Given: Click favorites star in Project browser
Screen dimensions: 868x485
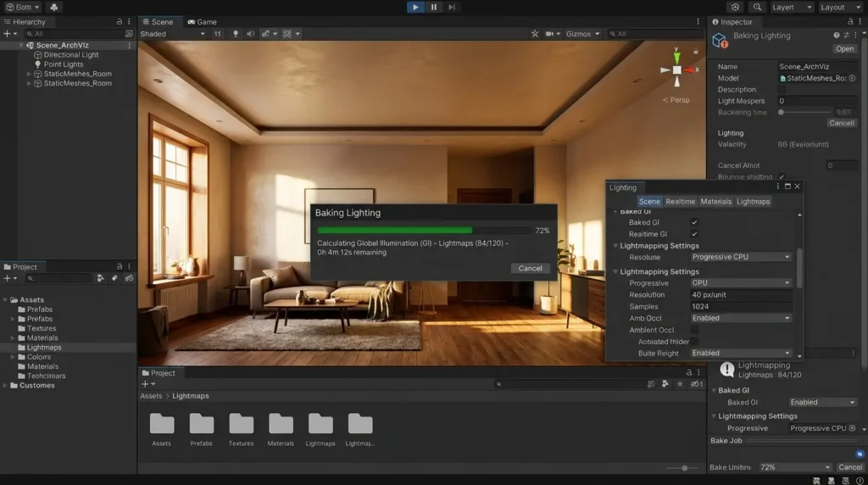Looking at the screenshot, I should (x=680, y=384).
